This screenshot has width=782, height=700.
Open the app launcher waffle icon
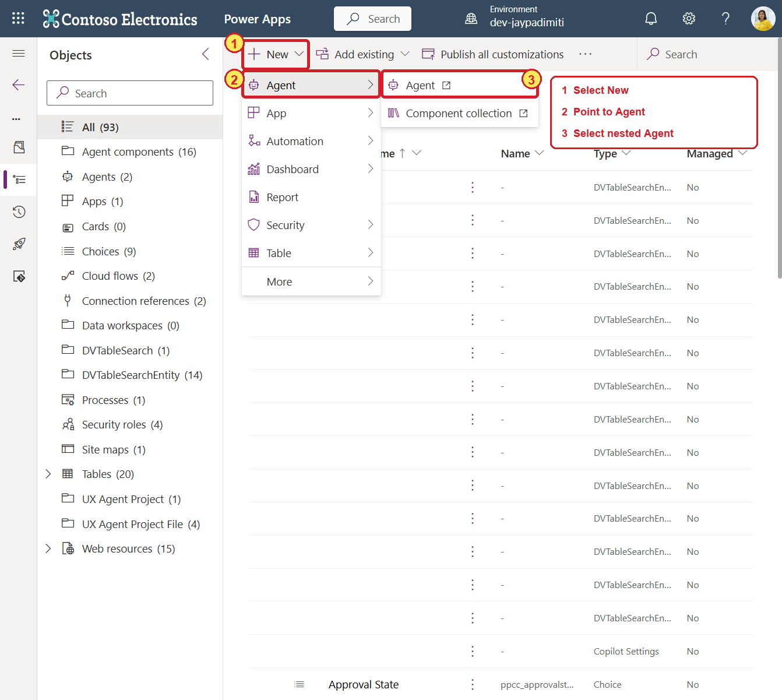(18, 19)
